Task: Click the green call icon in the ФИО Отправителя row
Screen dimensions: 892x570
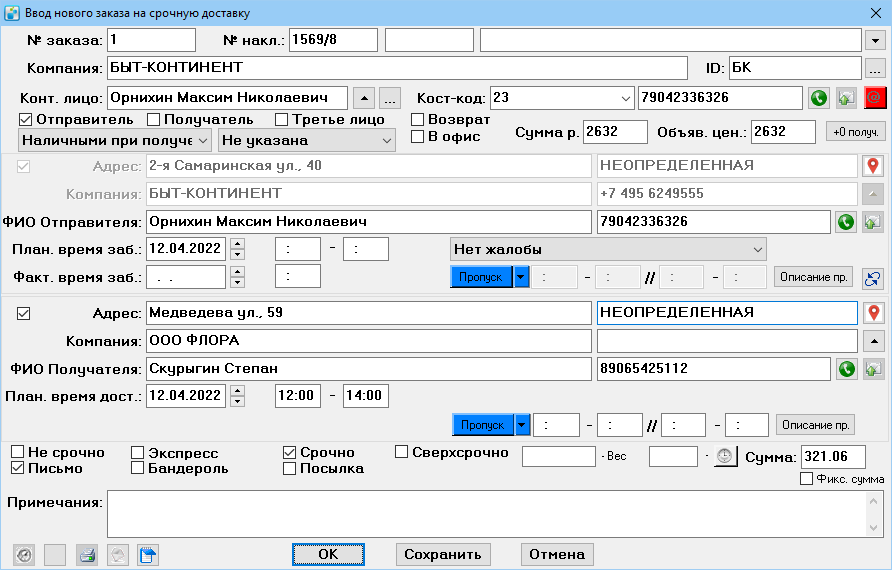Action: click(x=846, y=222)
